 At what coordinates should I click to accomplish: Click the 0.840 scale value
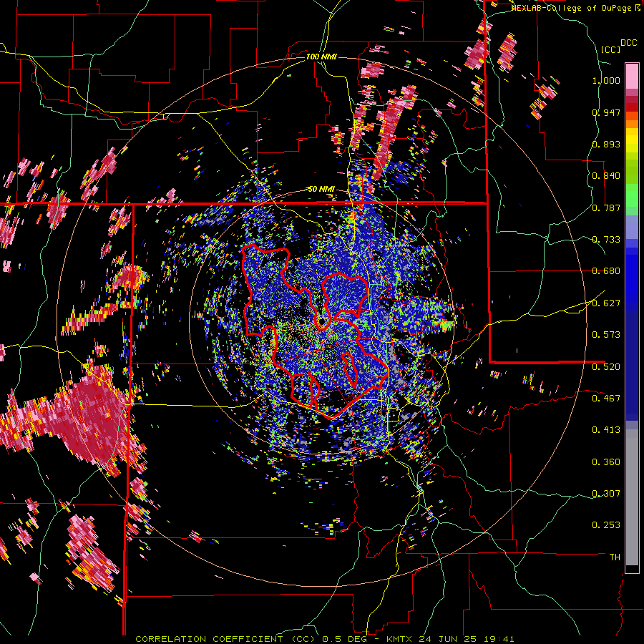606,176
